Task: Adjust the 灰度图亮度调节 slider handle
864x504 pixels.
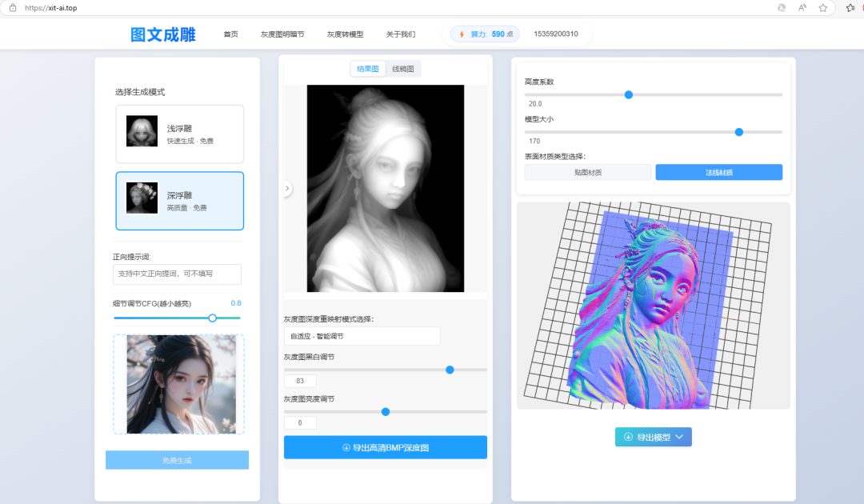Action: coord(386,411)
